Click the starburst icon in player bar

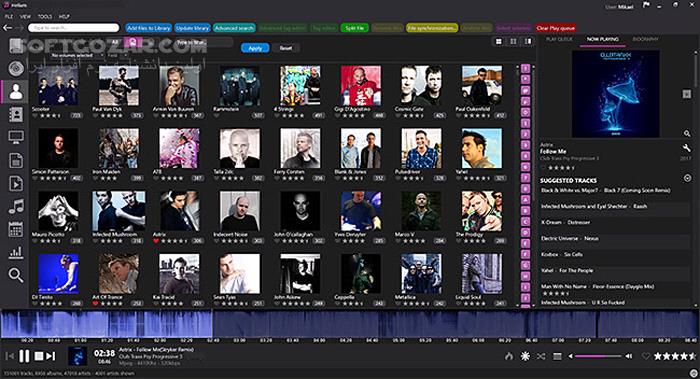525,356
